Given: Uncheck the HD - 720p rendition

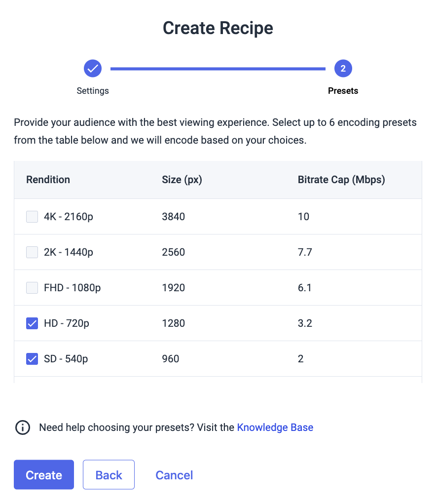Looking at the screenshot, I should (32, 323).
